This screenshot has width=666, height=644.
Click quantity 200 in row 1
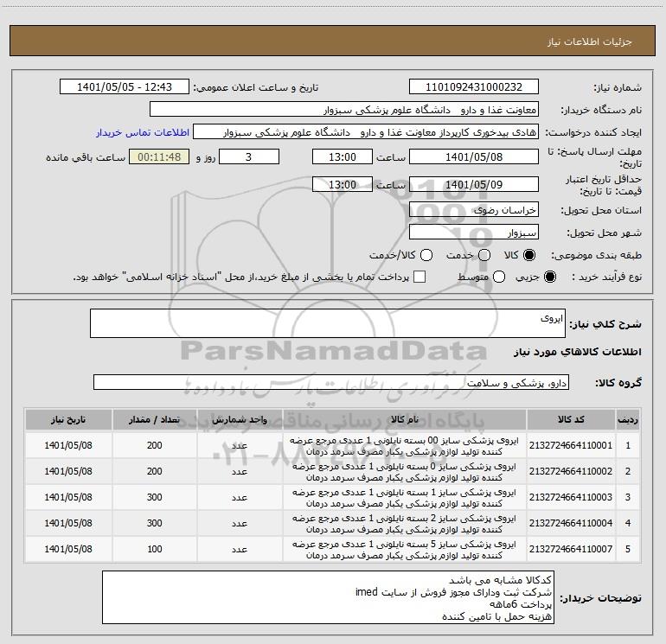pos(155,445)
